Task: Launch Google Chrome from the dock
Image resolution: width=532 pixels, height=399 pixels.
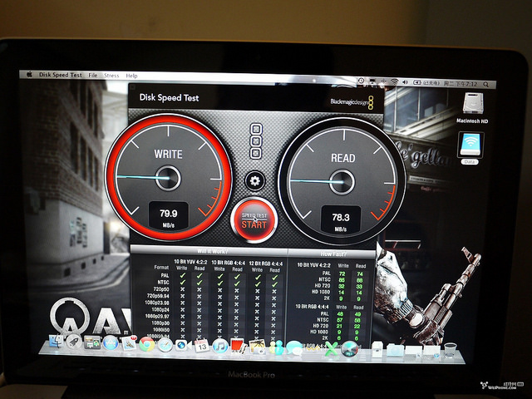Action: point(147,344)
